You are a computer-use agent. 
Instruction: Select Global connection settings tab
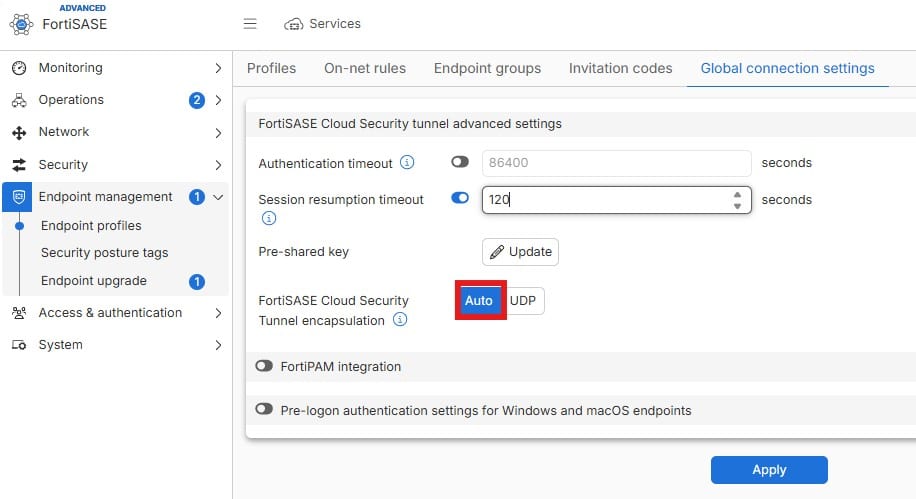pyautogui.click(x=787, y=68)
